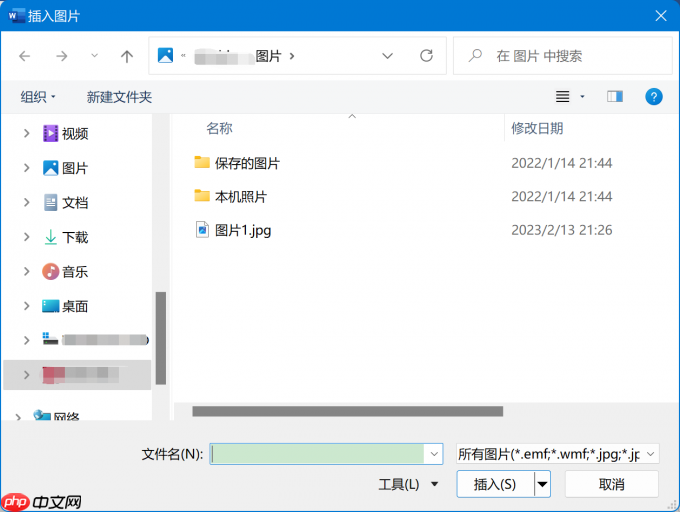Click the date 2023/2/13 21:26
This screenshot has height=512, width=680.
pos(562,230)
